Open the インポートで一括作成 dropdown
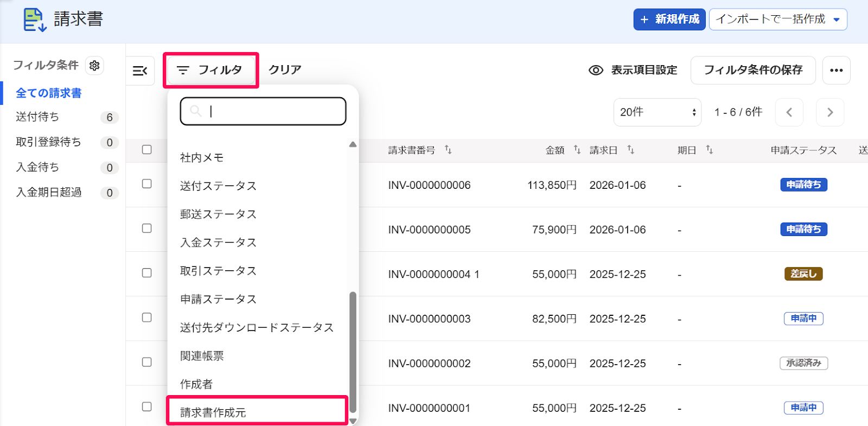The width and height of the screenshot is (868, 426). click(x=778, y=20)
